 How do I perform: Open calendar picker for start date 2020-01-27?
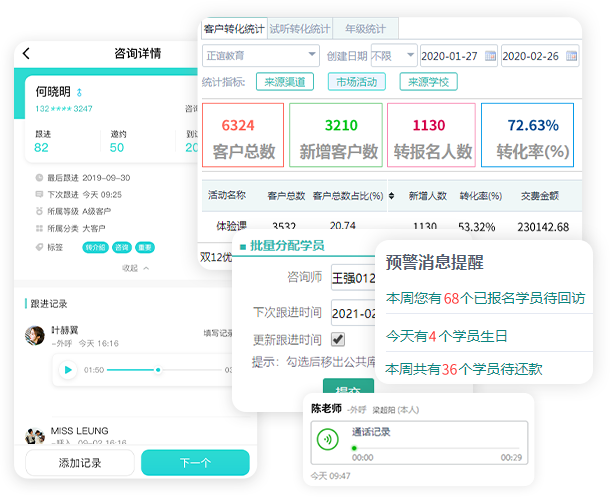pyautogui.click(x=489, y=55)
